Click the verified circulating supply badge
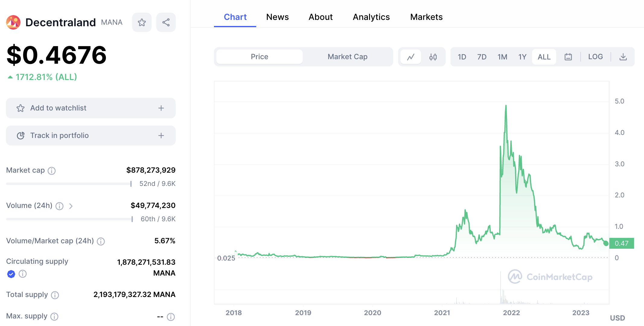The width and height of the screenshot is (644, 326). (11, 274)
